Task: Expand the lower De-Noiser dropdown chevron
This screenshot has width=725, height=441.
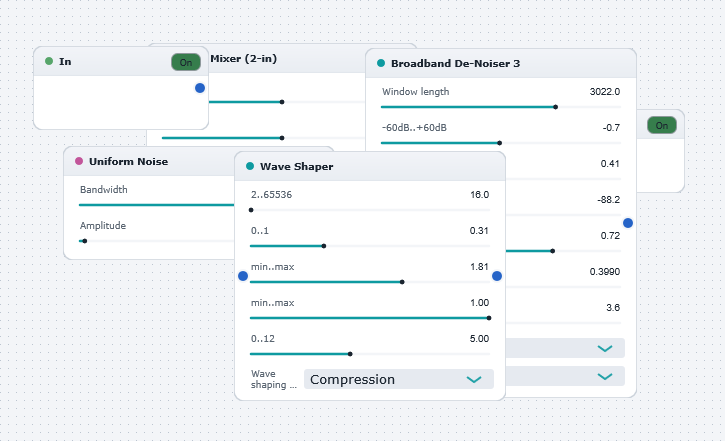Action: [605, 376]
